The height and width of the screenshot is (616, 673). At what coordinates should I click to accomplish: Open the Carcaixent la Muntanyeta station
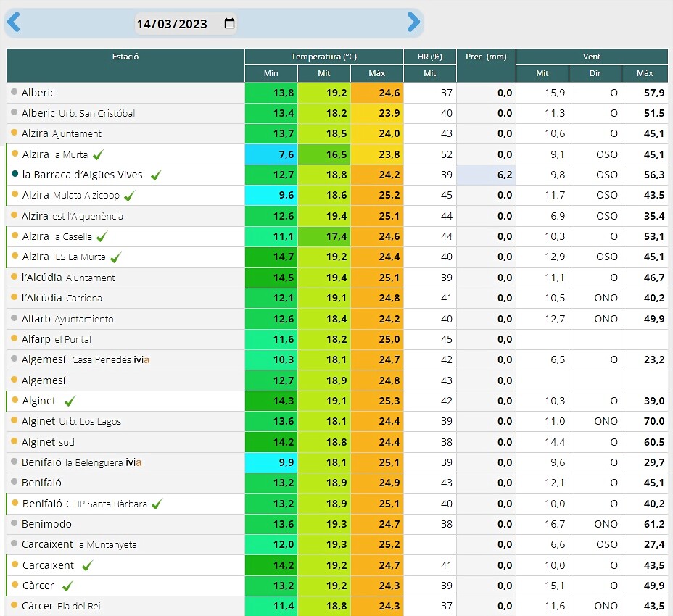(x=79, y=544)
